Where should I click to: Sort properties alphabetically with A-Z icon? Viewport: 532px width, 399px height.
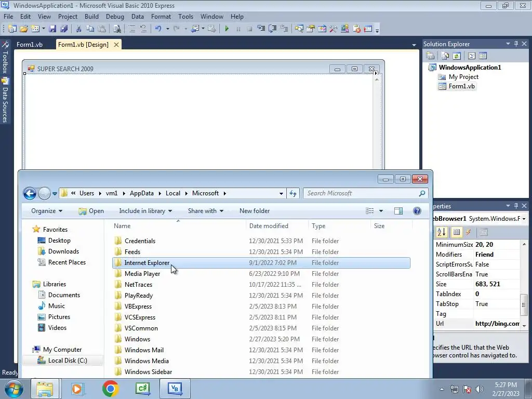(442, 232)
